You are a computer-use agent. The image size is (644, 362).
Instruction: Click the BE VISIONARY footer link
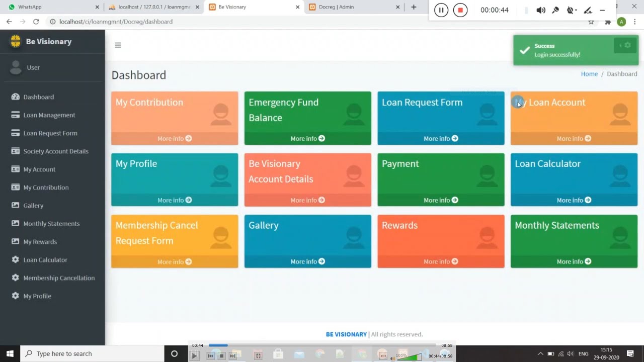346,334
